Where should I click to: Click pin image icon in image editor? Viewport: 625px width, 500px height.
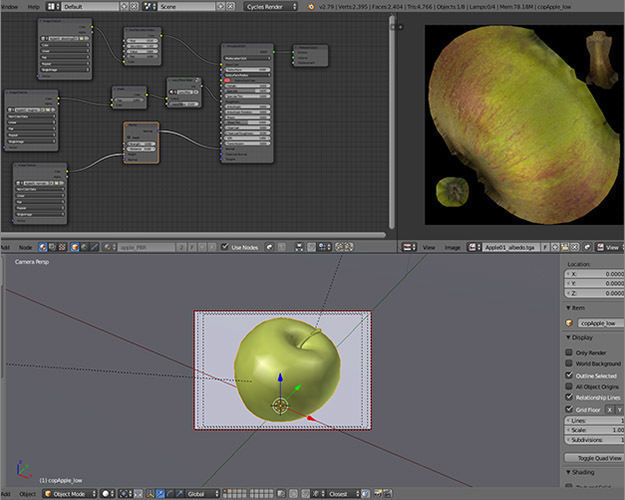[x=587, y=247]
